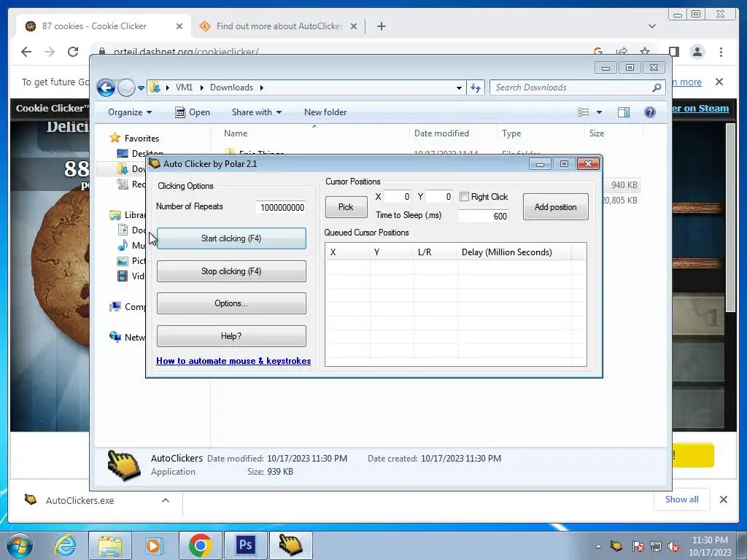Image resolution: width=747 pixels, height=560 pixels.
Task: Open Explorer help question mark icon
Action: (x=650, y=112)
